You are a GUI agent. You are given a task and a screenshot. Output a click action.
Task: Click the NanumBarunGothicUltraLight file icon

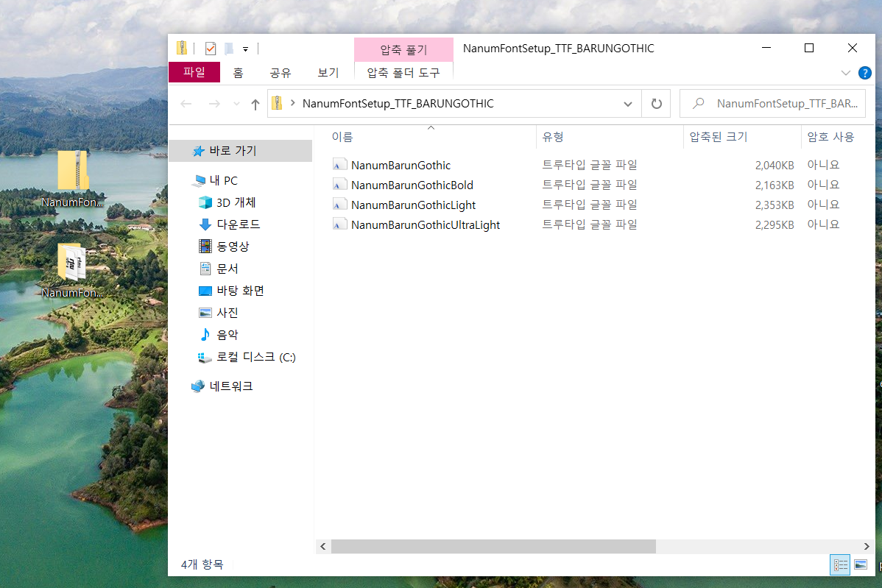click(339, 224)
